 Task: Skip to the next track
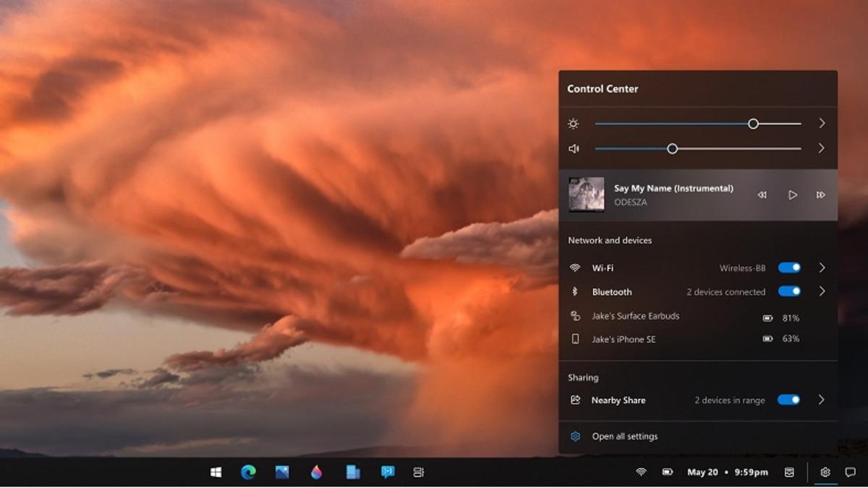[820, 195]
